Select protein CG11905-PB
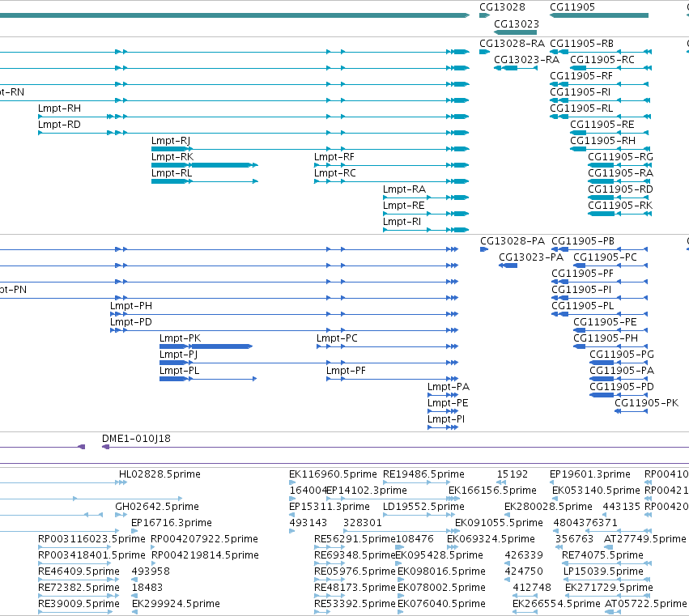The image size is (689, 616). click(583, 241)
